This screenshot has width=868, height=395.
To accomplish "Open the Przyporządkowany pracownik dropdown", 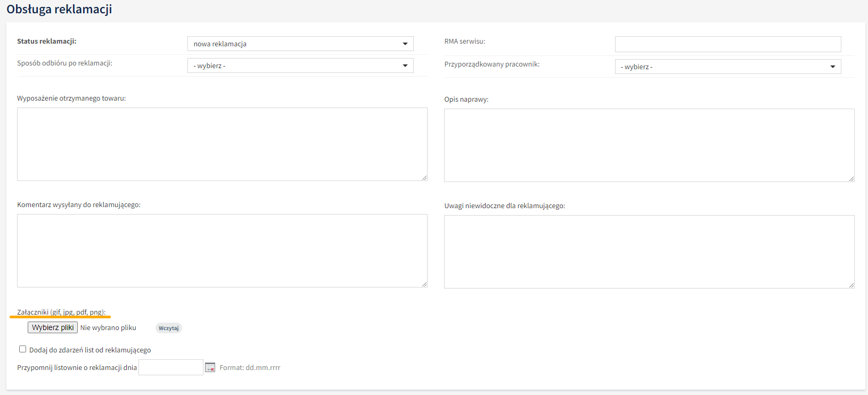I will click(727, 67).
